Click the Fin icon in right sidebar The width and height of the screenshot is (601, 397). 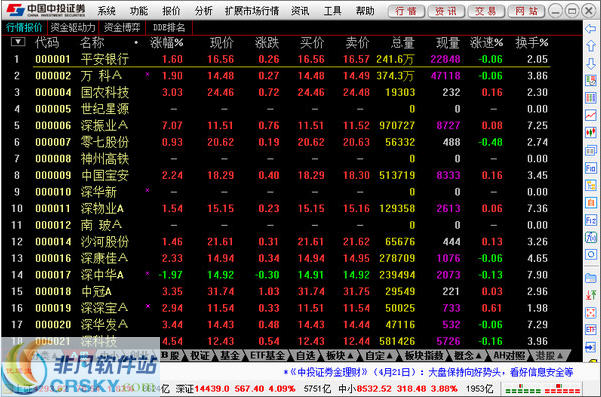click(591, 168)
